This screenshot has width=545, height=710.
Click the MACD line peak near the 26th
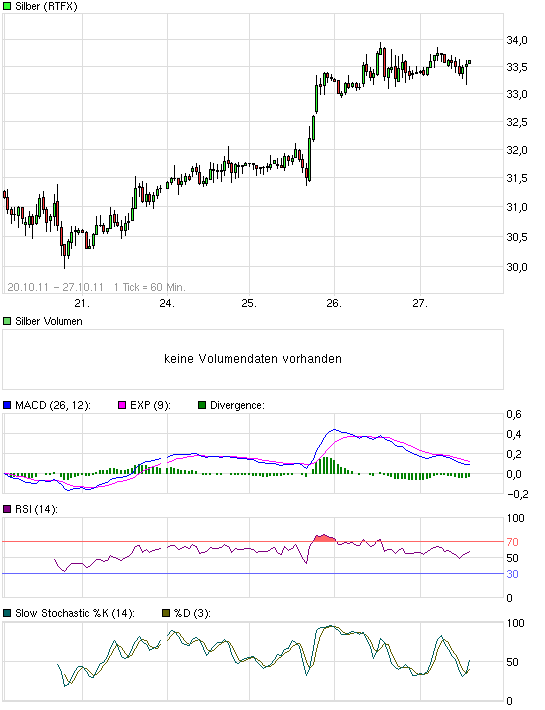point(335,429)
